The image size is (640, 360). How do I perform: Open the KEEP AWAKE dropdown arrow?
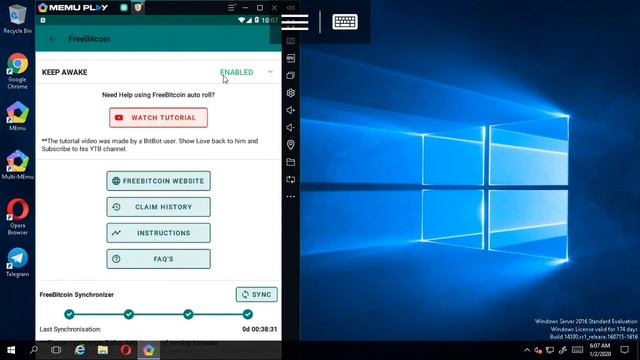point(270,72)
